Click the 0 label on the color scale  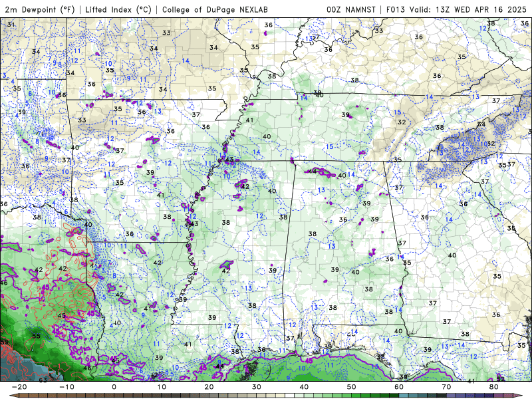tap(114, 387)
